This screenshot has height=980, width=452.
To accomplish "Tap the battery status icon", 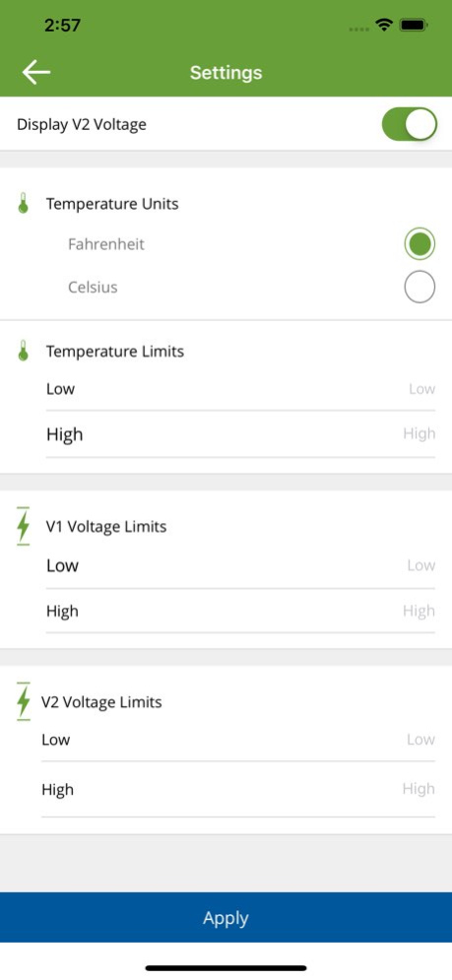I will pos(414,25).
